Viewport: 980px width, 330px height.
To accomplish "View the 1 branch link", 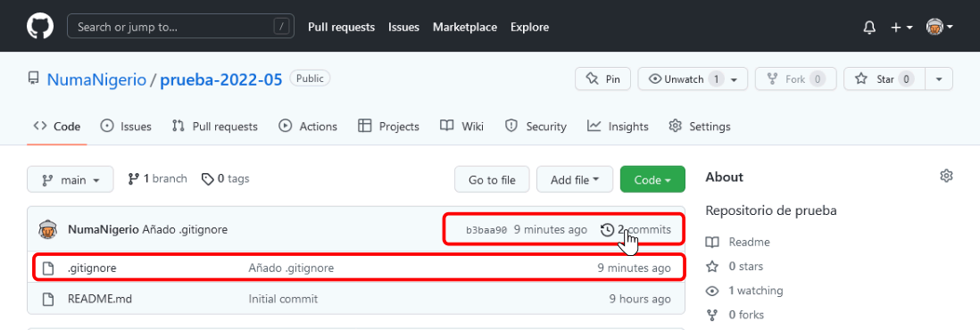I will [x=157, y=178].
